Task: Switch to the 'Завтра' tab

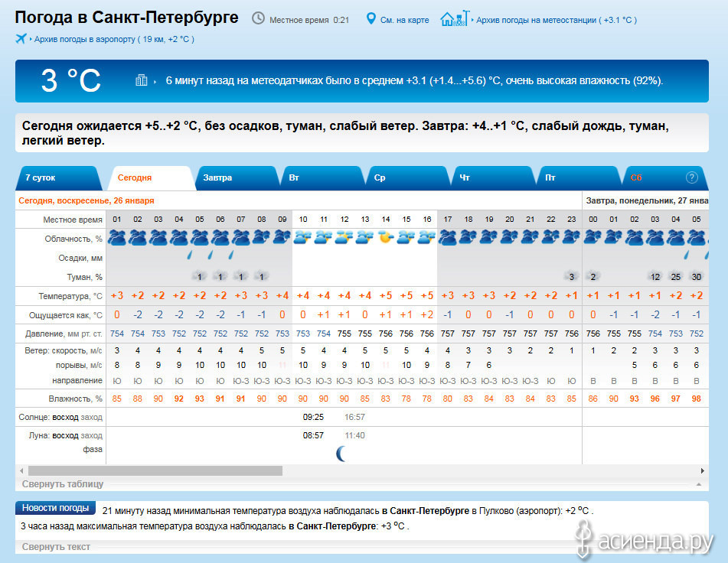Action: pos(237,177)
